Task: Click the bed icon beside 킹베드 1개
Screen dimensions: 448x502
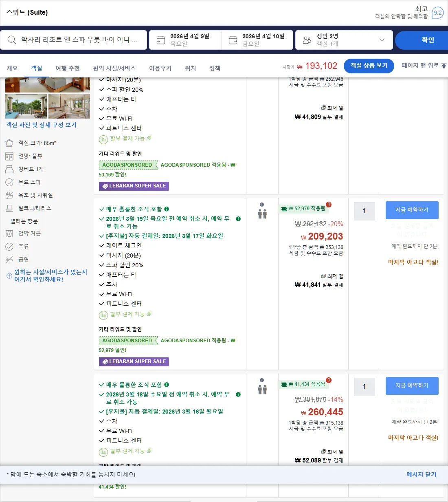Action: (9, 169)
